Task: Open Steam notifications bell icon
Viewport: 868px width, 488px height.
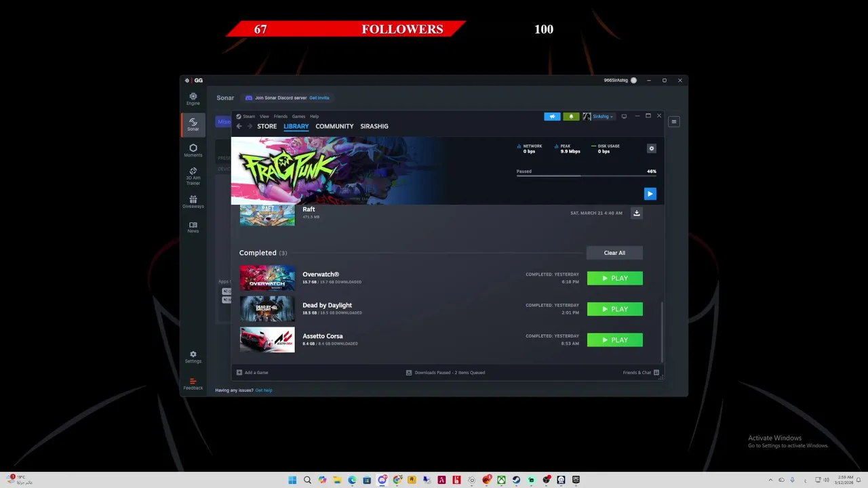Action: coord(571,117)
